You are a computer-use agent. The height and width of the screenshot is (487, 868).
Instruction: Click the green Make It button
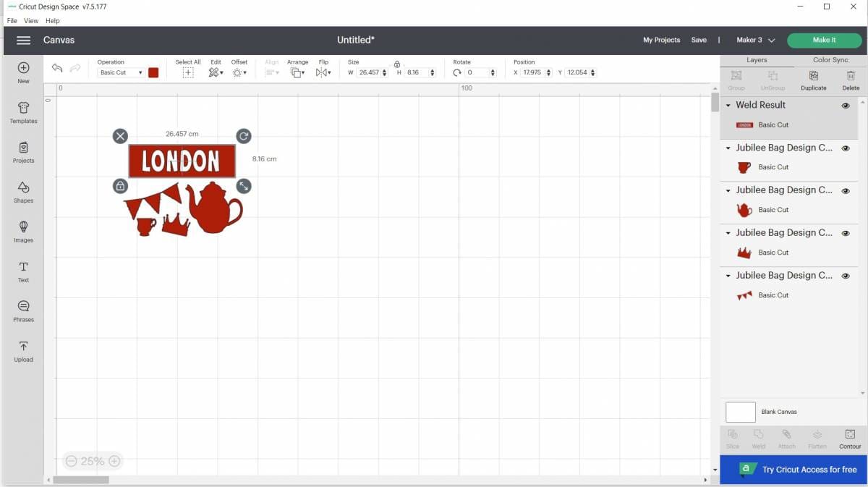[x=824, y=40]
